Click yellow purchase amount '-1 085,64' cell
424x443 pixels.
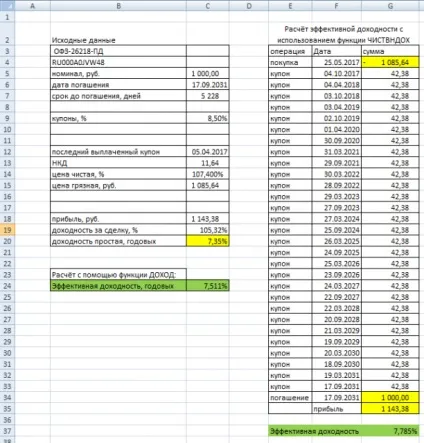[390, 62]
